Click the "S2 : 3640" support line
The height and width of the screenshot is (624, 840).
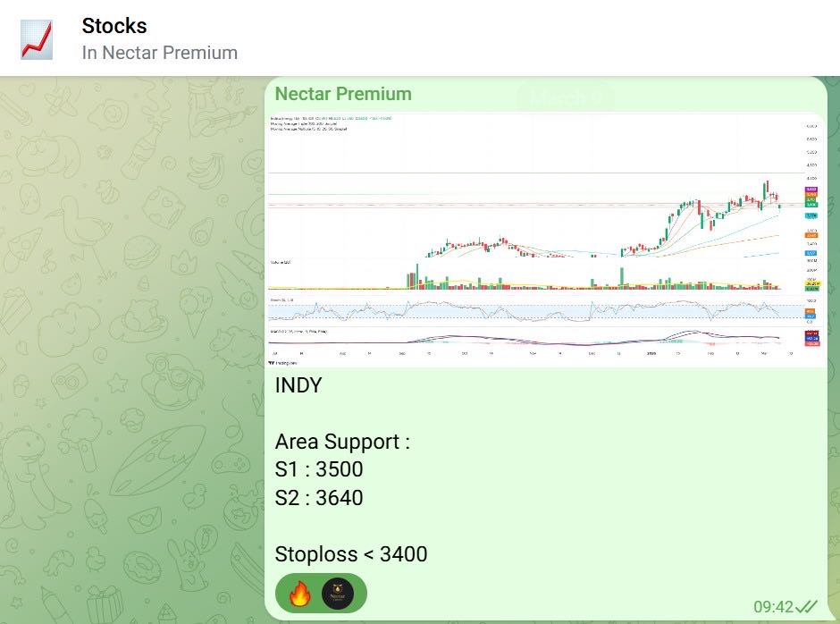(319, 498)
